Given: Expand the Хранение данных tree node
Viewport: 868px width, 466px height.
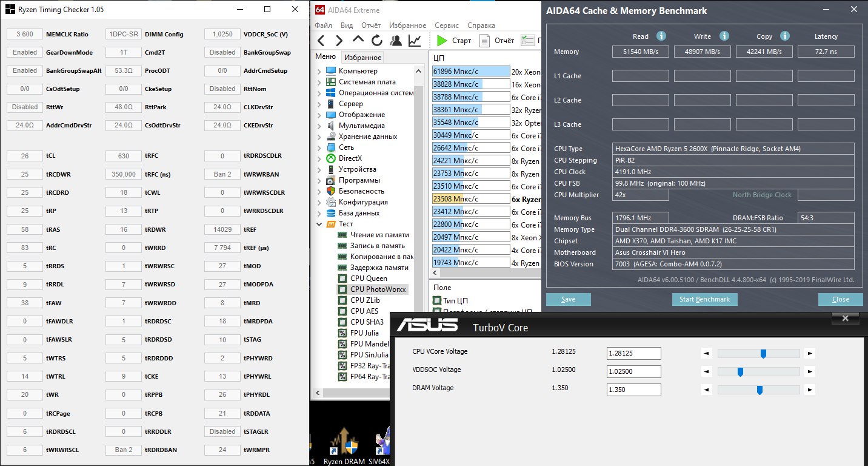Looking at the screenshot, I should (x=319, y=137).
